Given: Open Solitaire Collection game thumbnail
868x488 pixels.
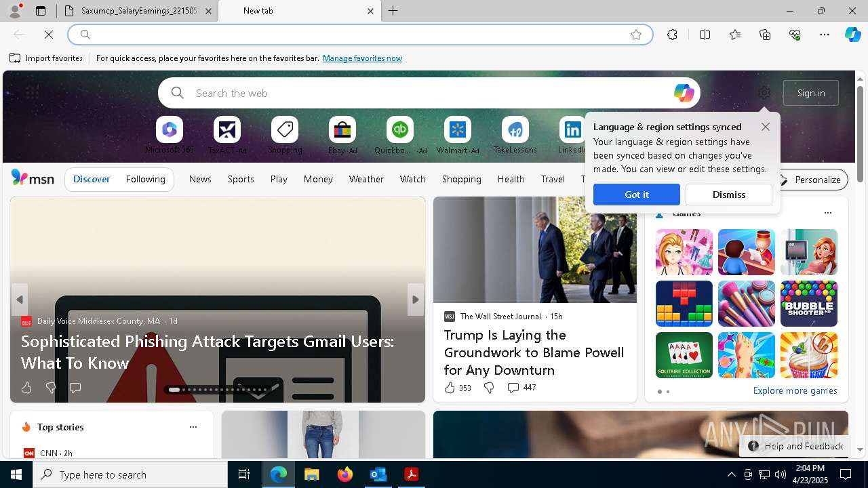Looking at the screenshot, I should tap(684, 355).
